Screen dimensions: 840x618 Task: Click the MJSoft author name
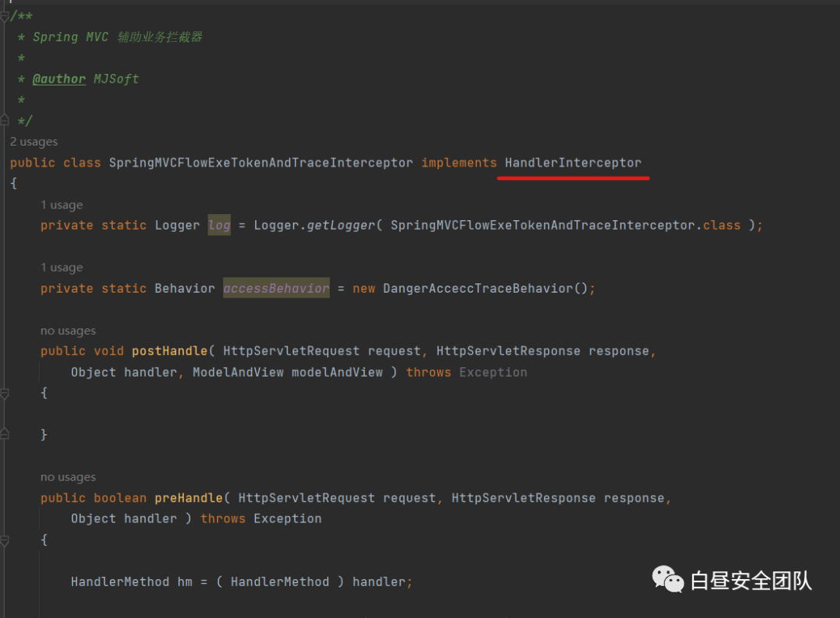pyautogui.click(x=116, y=79)
